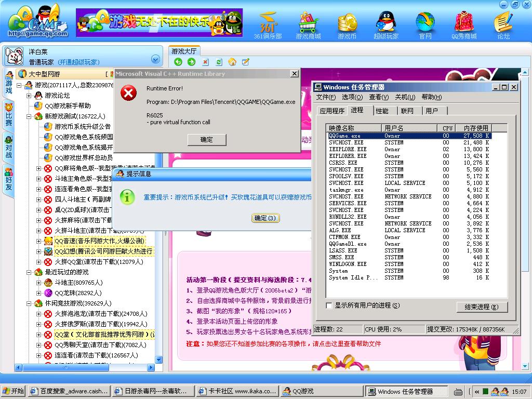Click the edit note icon in game hall toolbar
Viewport: 532px width, 399px height.
(x=246, y=62)
